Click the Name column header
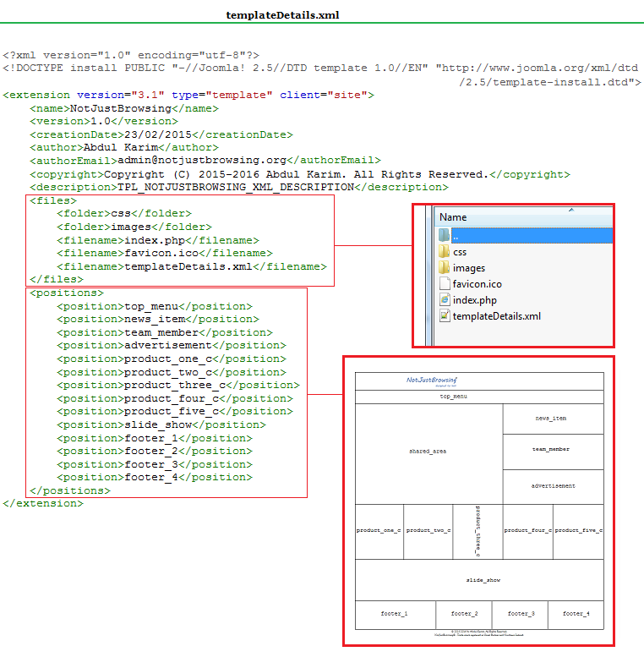Image resolution: width=644 pixels, height=668 pixels. tap(453, 217)
